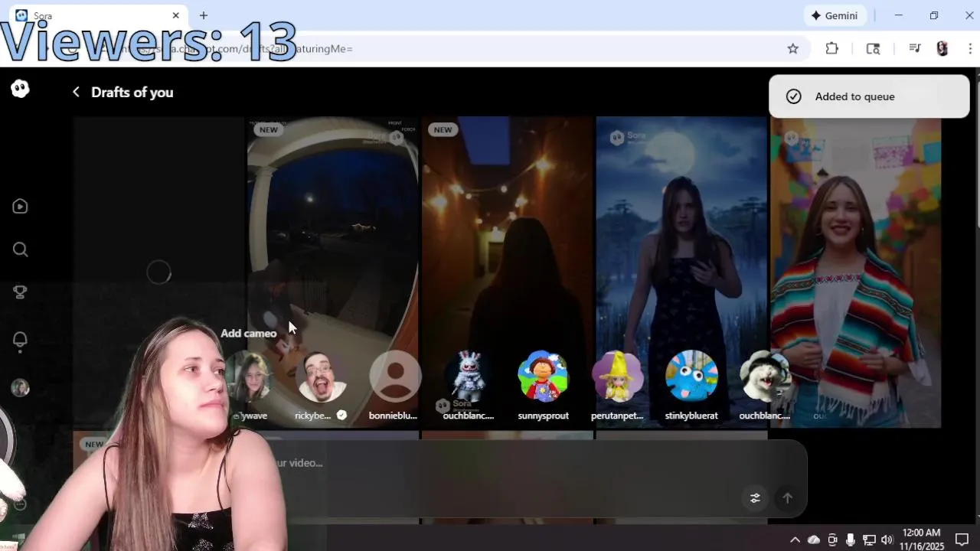
Task: Add sunnysprout cameo character
Action: click(x=543, y=377)
